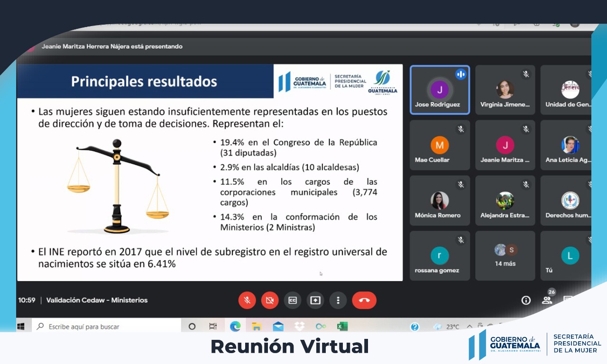This screenshot has height=364, width=607.
Task: Click the present screen button
Action: [315, 300]
